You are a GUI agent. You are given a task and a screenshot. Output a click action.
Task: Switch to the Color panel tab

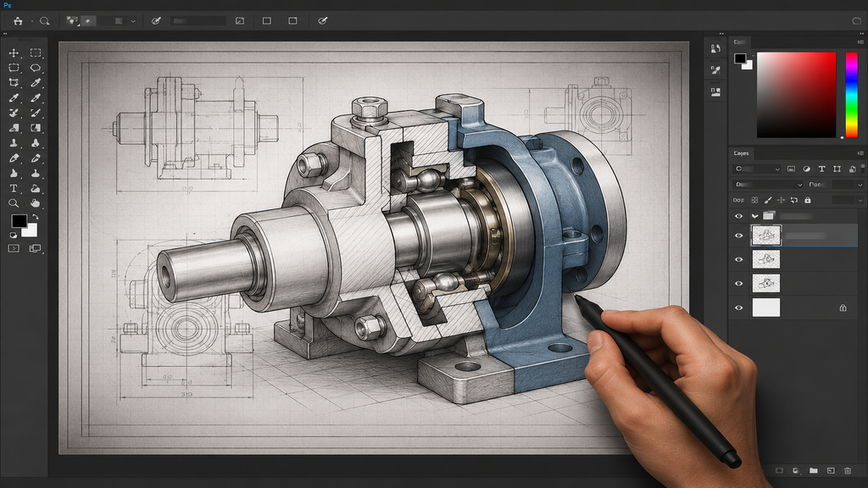point(739,42)
